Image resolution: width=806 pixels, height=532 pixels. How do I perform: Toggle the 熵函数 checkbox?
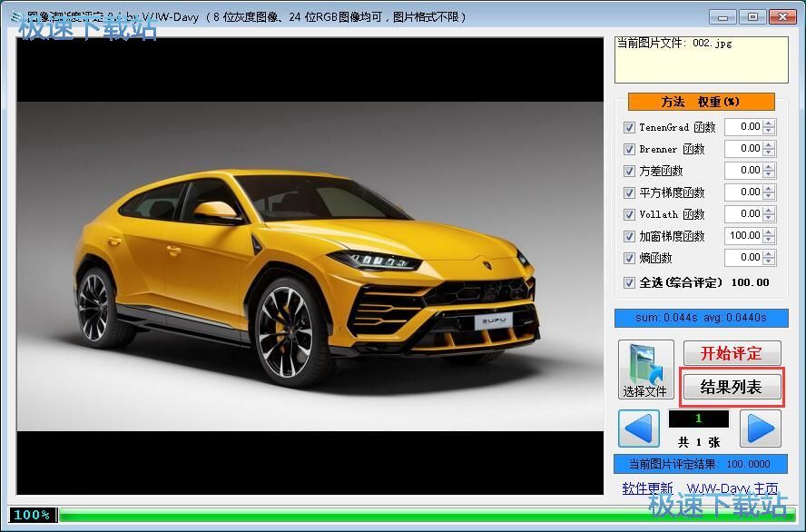point(629,258)
